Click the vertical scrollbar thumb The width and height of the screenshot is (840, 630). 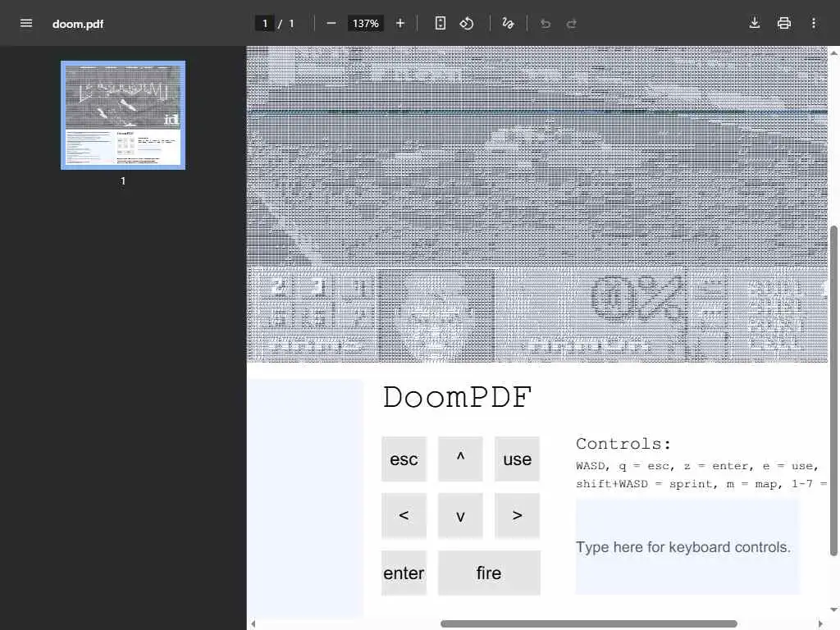[x=833, y=391]
